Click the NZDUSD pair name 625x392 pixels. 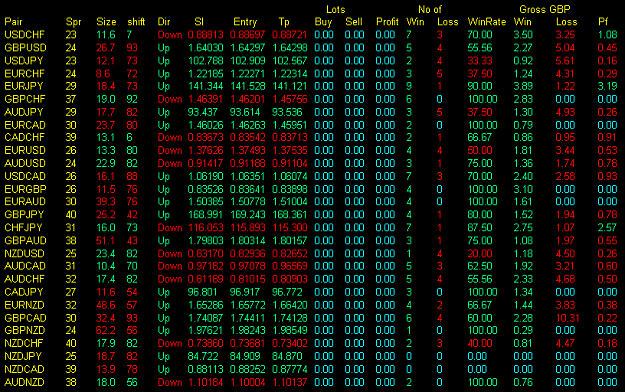coord(24,254)
